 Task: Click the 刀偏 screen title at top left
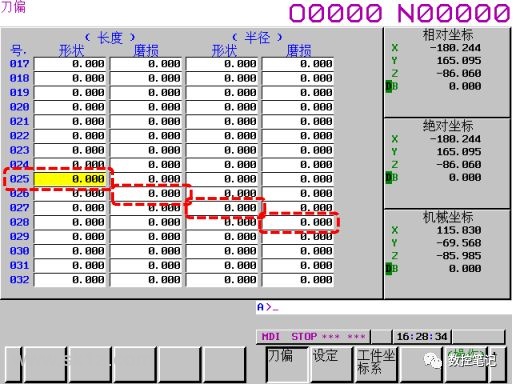tap(13, 6)
